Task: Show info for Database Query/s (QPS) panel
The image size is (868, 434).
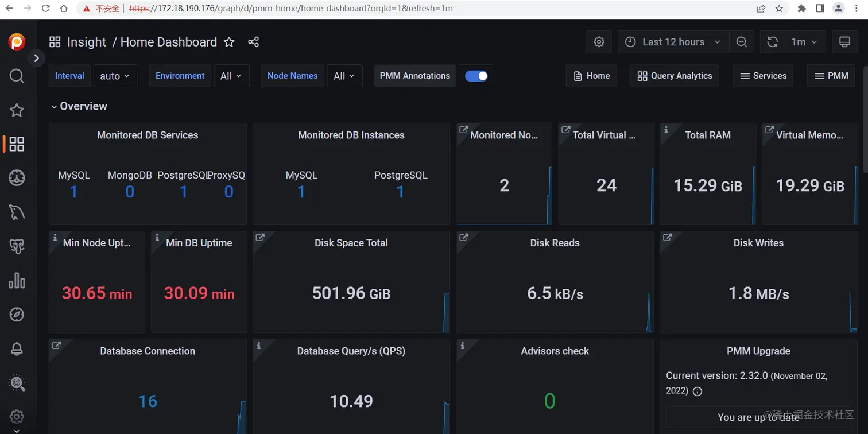Action: (x=259, y=346)
